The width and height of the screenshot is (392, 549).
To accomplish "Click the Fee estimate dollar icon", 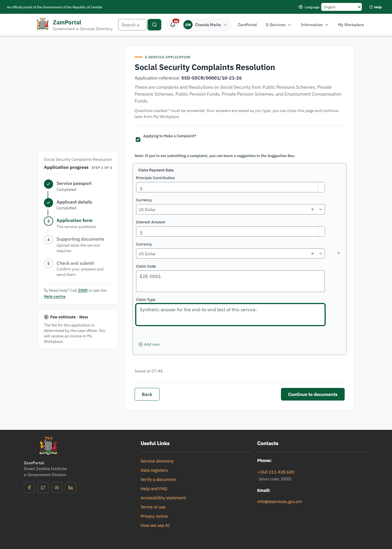I will point(46,317).
